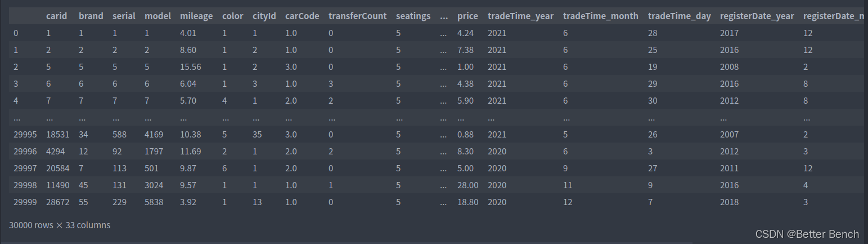Viewport: 868px width, 244px height.
Task: Select the carCode column header
Action: (302, 16)
